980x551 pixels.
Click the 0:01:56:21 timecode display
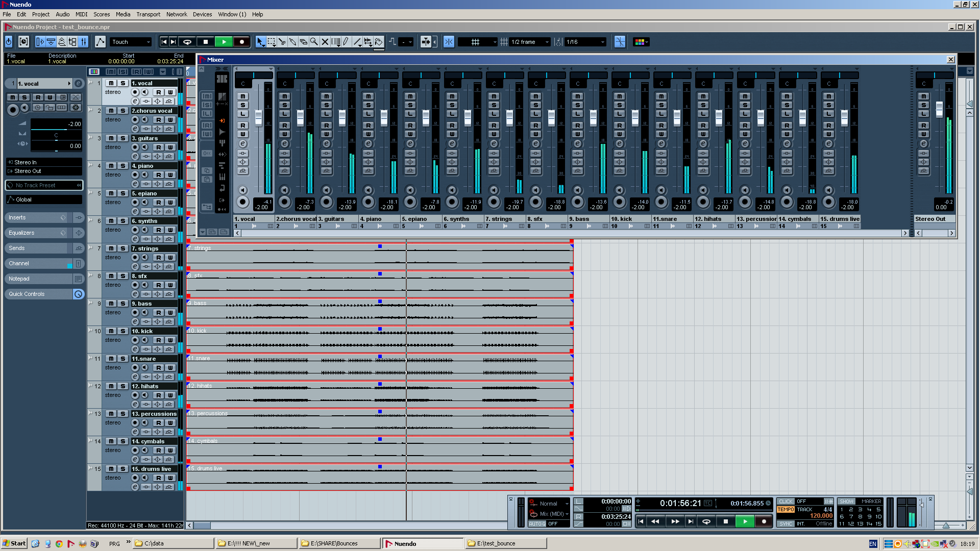680,503
